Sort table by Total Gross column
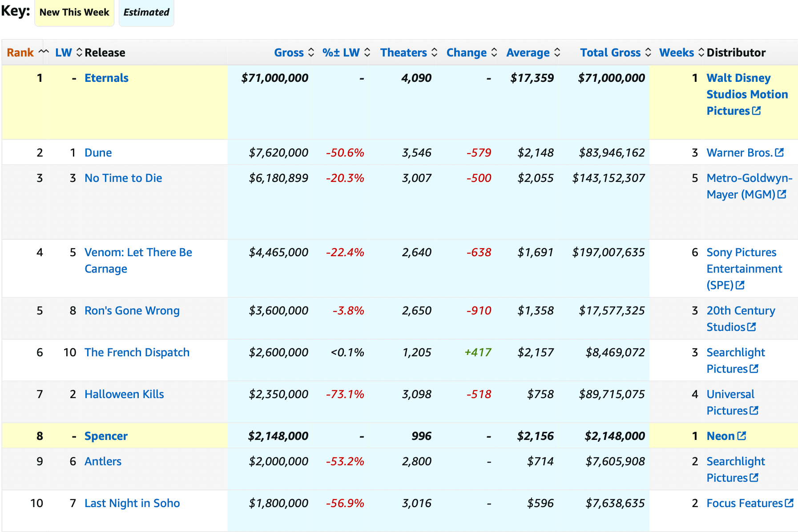Image resolution: width=798 pixels, height=532 pixels. (615, 52)
